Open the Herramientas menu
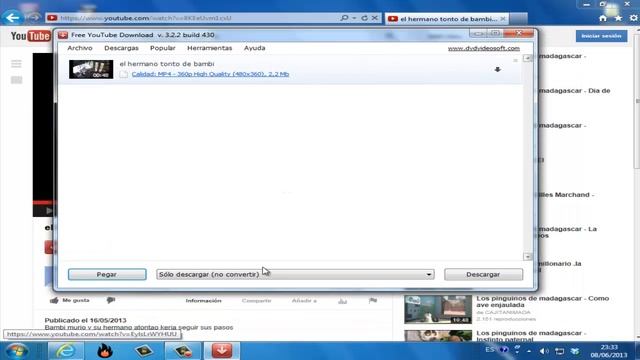 [x=209, y=48]
